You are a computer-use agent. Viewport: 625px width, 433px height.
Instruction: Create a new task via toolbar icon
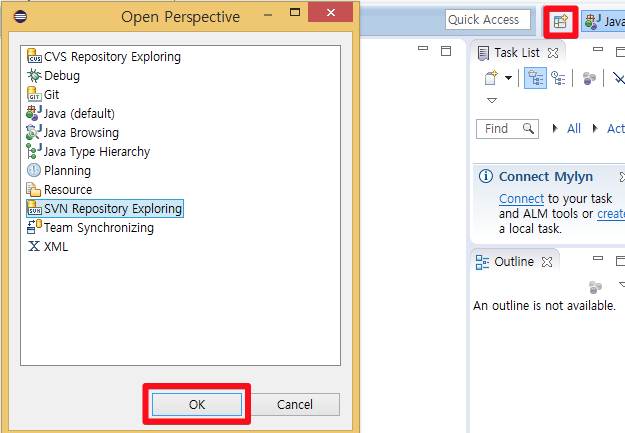491,78
